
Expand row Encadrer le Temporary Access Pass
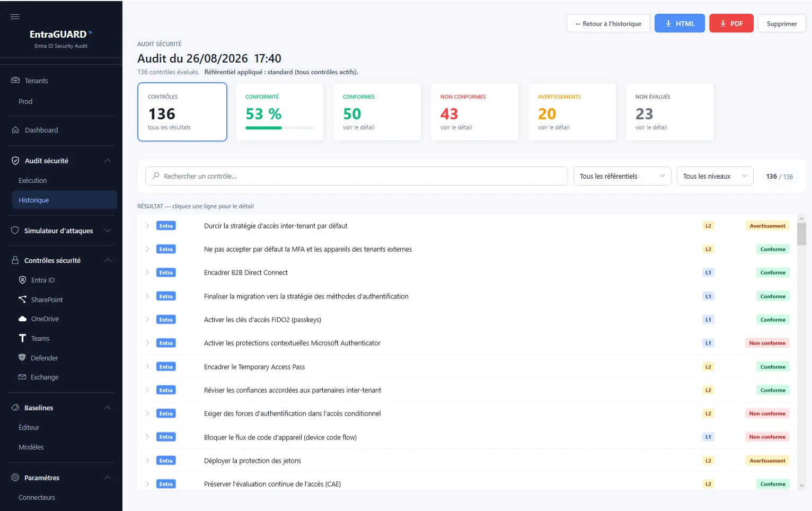pyautogui.click(x=147, y=367)
